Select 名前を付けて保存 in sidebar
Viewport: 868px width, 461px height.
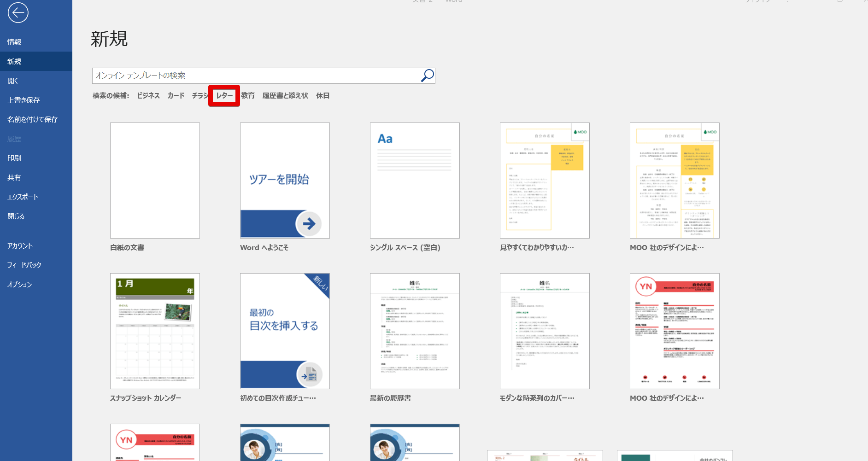point(33,120)
